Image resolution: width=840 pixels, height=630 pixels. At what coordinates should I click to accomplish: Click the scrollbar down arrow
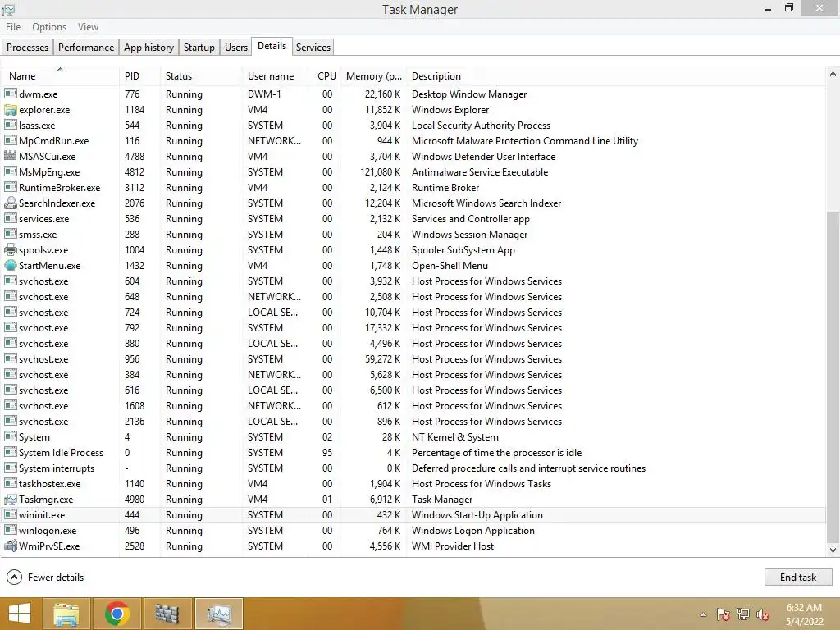[x=833, y=550]
